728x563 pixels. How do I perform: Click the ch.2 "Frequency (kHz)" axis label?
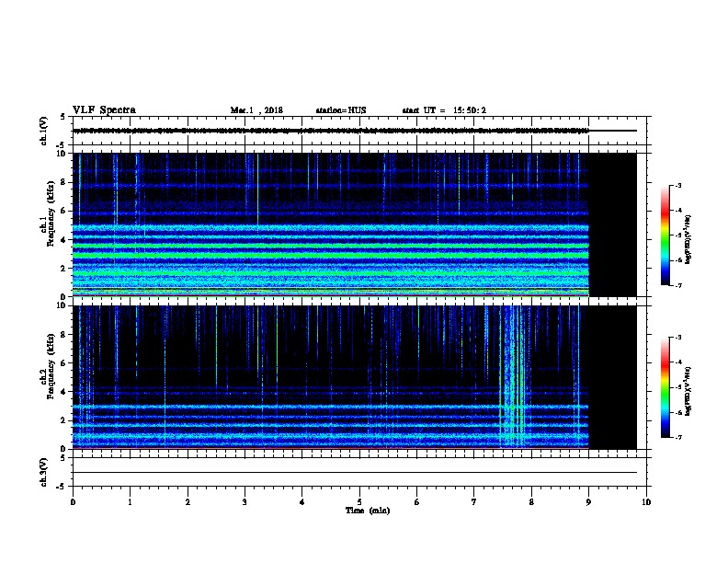[51, 366]
